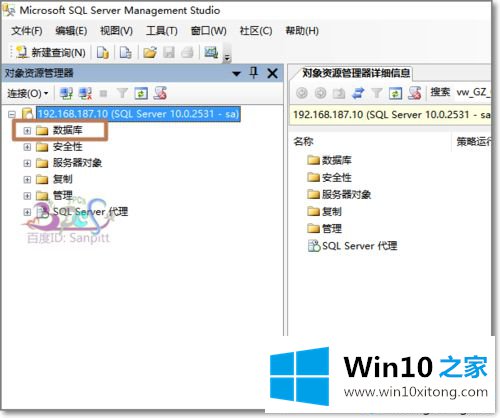500x418 pixels.
Task: Select 复制 folder in details list
Action: [x=324, y=212]
